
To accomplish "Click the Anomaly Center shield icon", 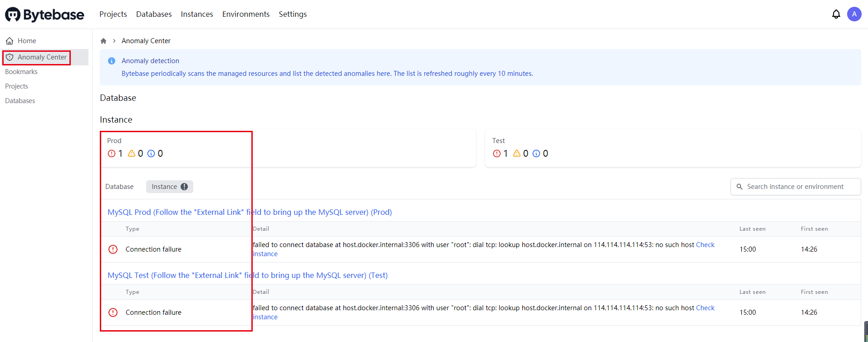I will [10, 57].
